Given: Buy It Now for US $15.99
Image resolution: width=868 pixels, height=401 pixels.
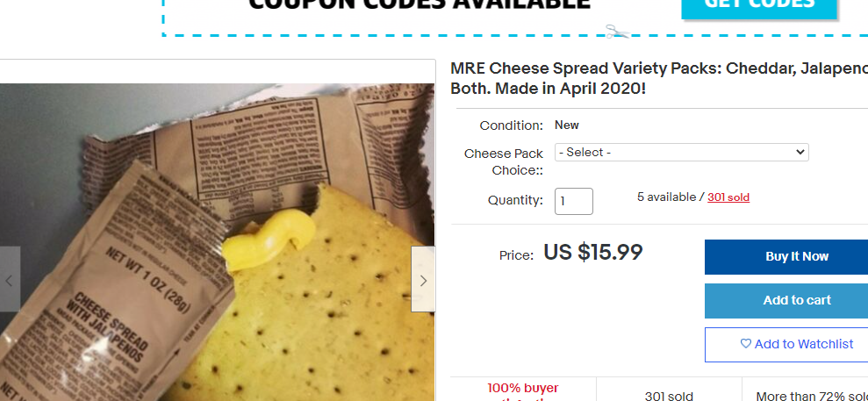Looking at the screenshot, I should tap(786, 256).
